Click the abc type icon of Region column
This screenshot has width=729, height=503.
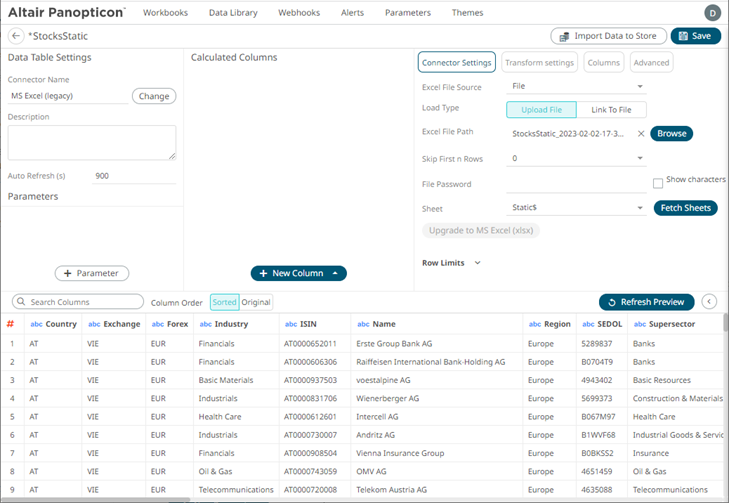point(535,324)
